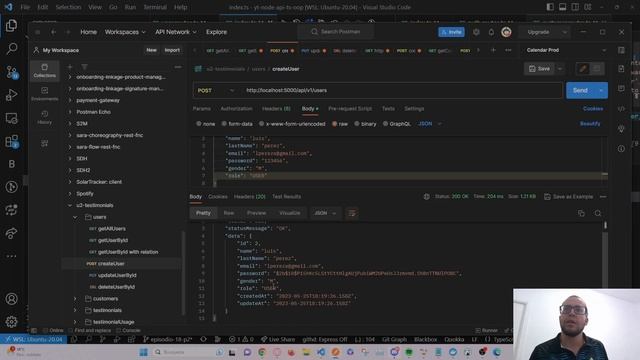640x360 pixels.
Task: Open VS Code icon on Windows taskbar
Action: pyautogui.click(x=321, y=352)
